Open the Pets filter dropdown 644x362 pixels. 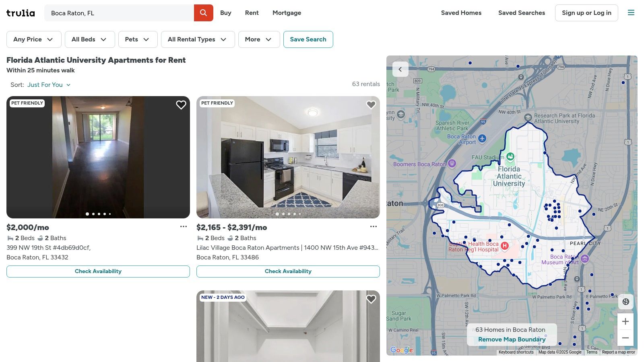pos(138,39)
